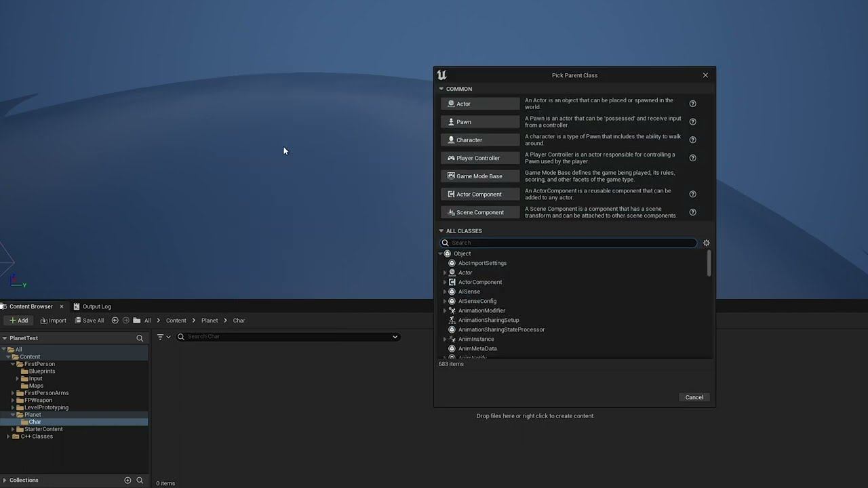Collapse the Common section
Screen dimensions: 868x488
(441, 89)
